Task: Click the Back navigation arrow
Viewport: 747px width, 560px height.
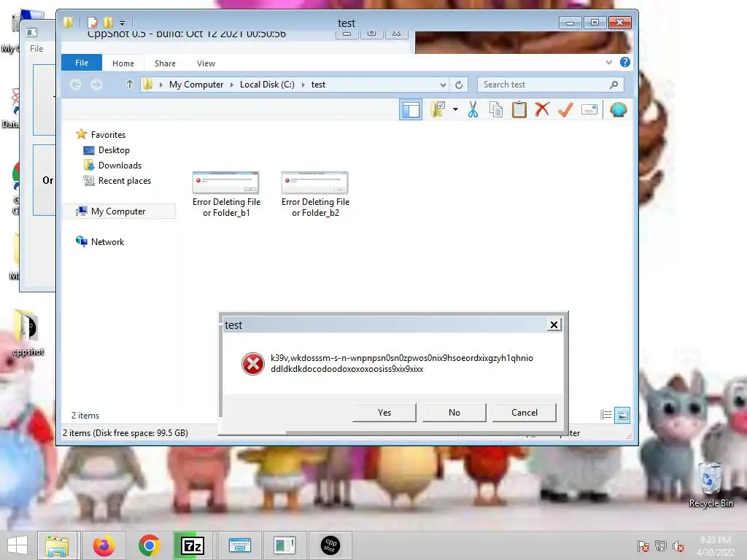Action: 75,85
